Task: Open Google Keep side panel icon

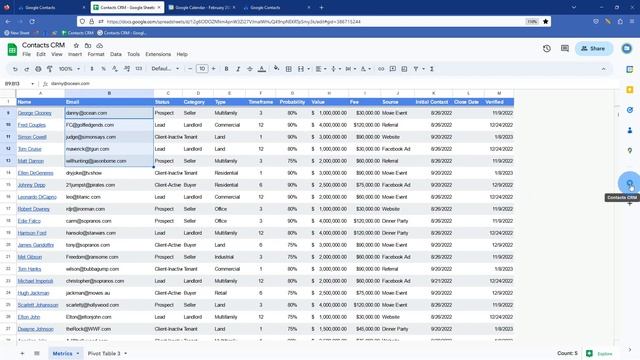Action: (x=630, y=90)
